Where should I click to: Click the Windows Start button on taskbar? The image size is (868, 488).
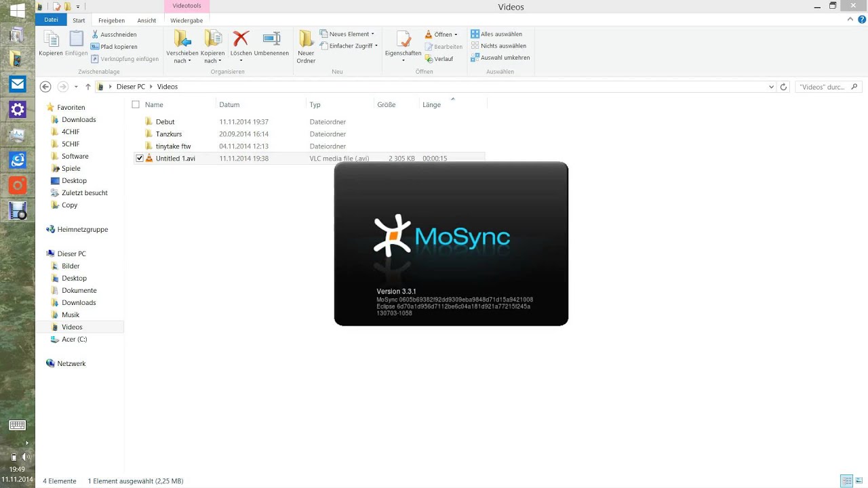(x=18, y=9)
